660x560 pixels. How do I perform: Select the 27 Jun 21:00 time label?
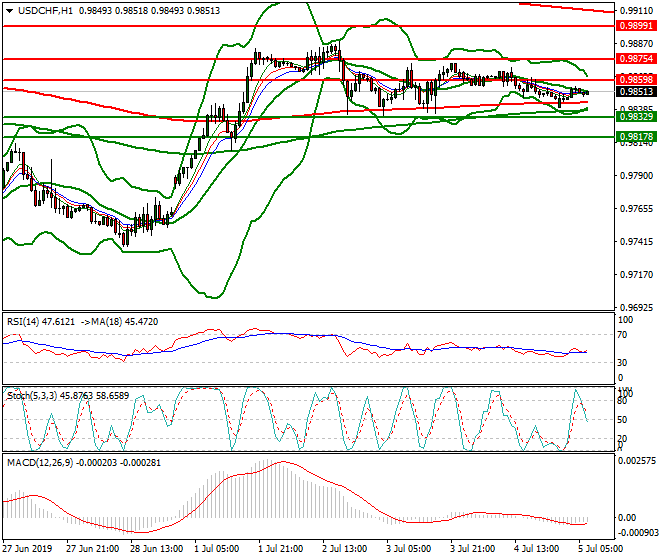click(93, 549)
